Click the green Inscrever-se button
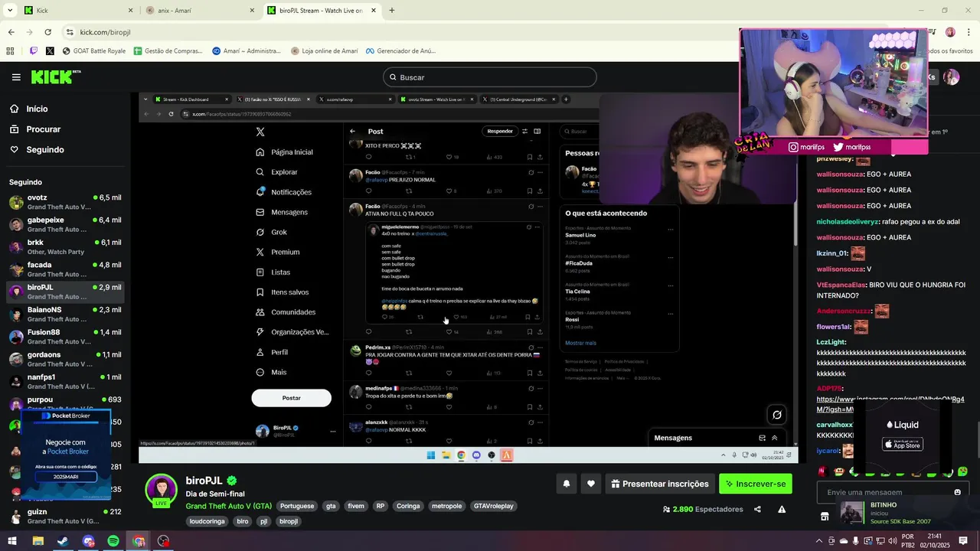This screenshot has width=980, height=551. (x=756, y=484)
